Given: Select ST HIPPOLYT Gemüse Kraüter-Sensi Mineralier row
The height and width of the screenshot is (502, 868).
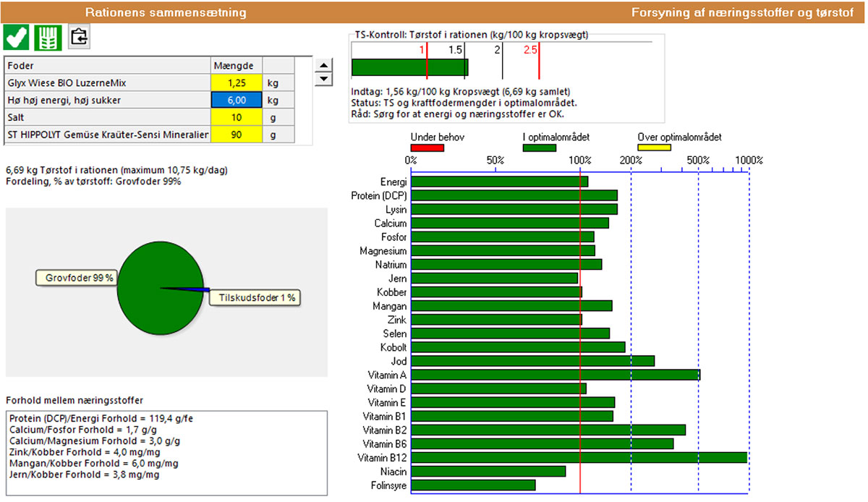Looking at the screenshot, I should click(107, 135).
